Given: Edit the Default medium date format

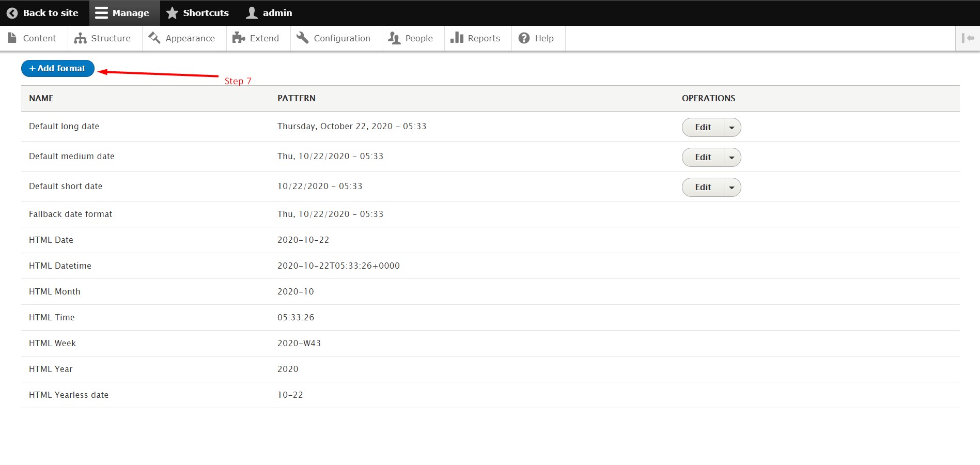Looking at the screenshot, I should (703, 158).
